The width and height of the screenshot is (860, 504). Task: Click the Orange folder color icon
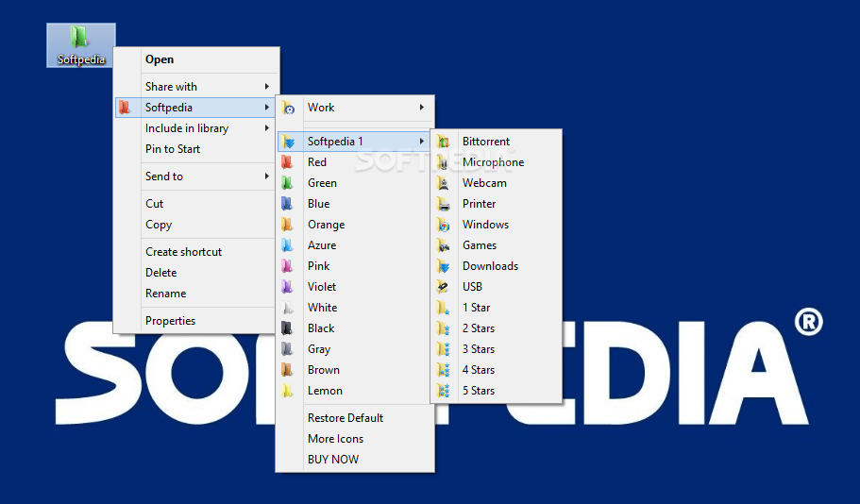[287, 225]
